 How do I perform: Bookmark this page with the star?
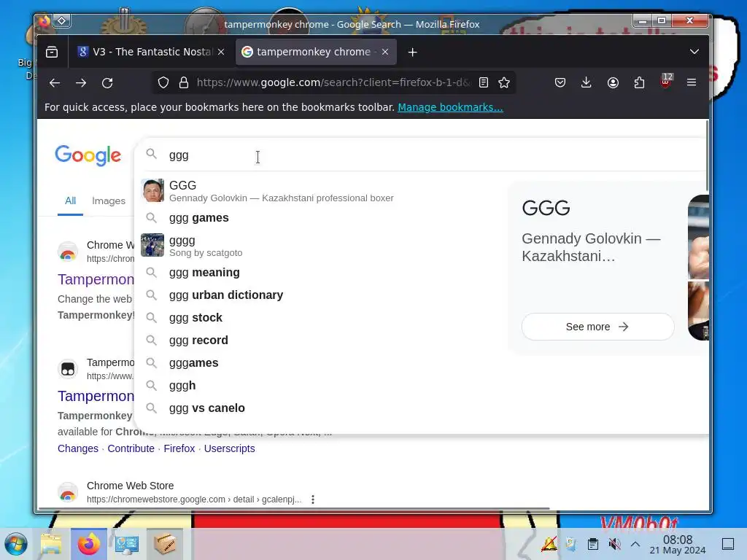tap(504, 83)
